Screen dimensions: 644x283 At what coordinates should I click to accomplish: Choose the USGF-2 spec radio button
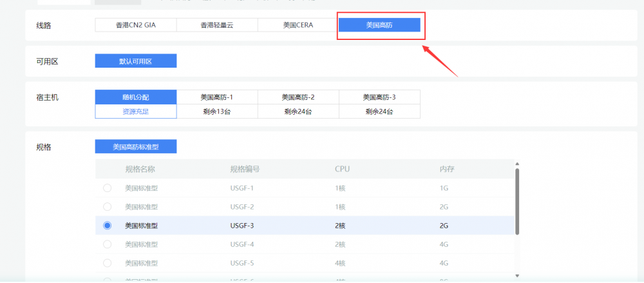click(107, 207)
